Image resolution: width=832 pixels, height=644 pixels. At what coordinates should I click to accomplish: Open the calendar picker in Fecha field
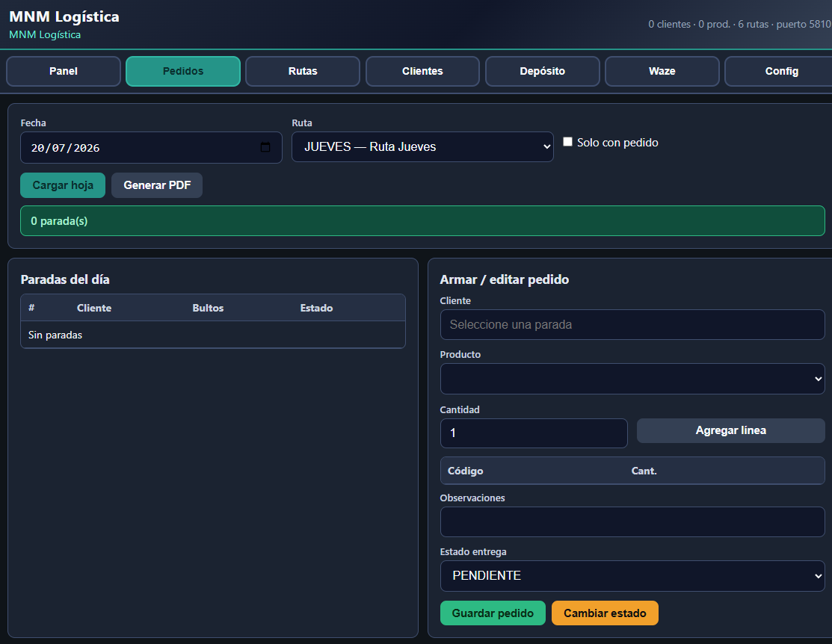(265, 147)
